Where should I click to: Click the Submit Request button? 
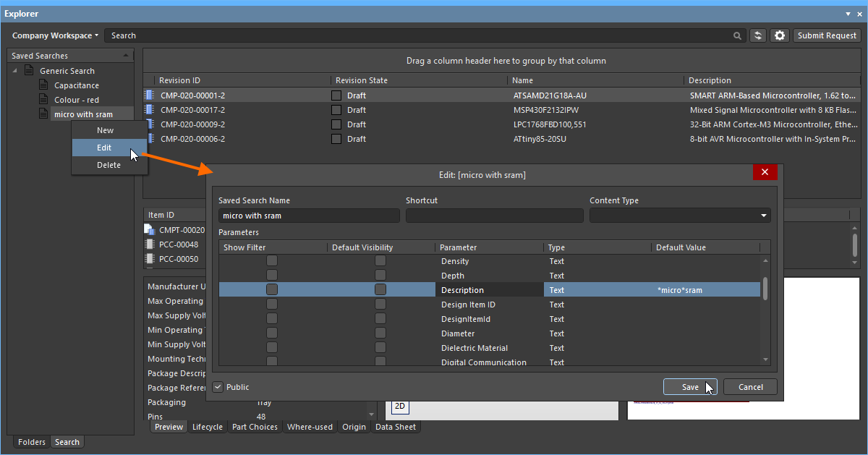827,35
